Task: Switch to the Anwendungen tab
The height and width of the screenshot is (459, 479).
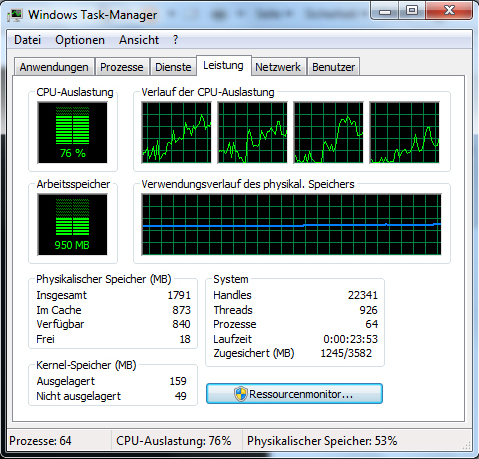Action: tap(54, 67)
